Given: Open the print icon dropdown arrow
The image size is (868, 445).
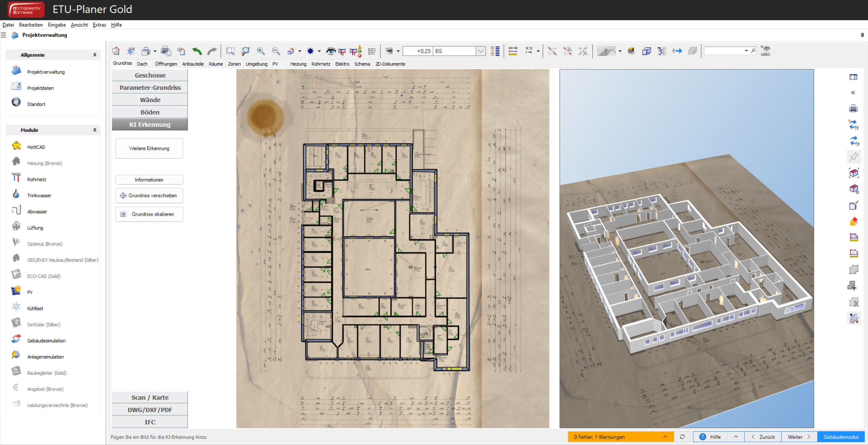Looking at the screenshot, I should coord(155,51).
